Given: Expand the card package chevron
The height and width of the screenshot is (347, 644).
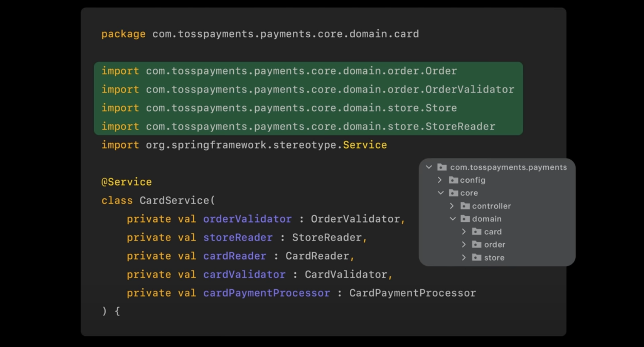Looking at the screenshot, I should click(x=464, y=232).
